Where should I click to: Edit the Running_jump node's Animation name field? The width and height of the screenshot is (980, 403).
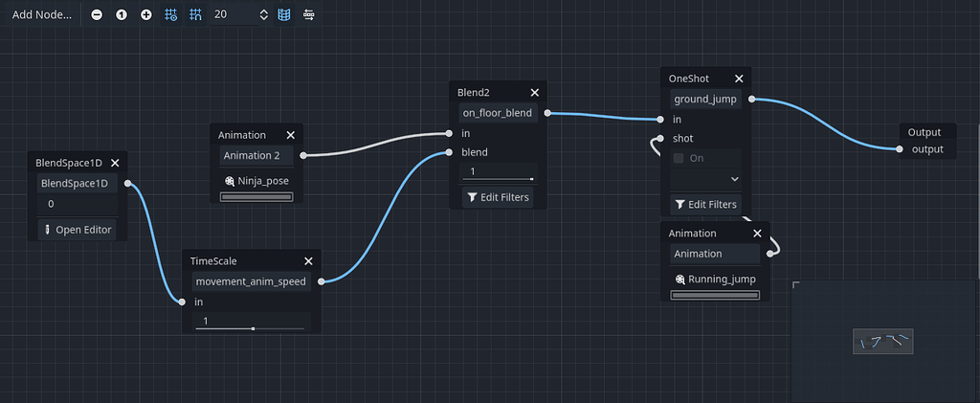point(715,254)
